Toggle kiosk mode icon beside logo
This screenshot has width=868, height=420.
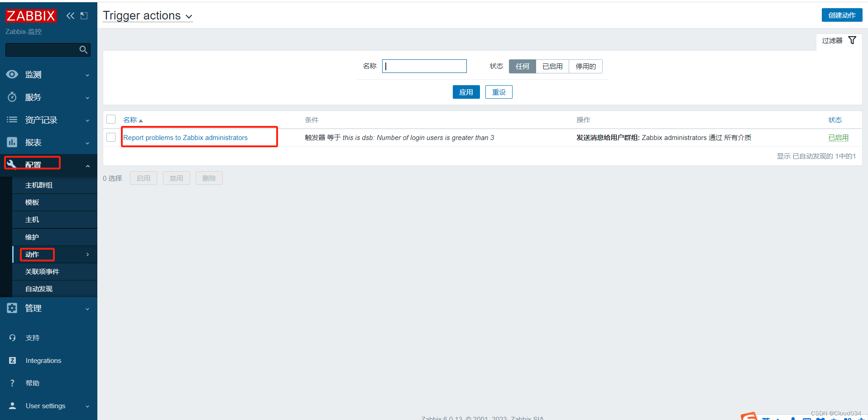pyautogui.click(x=84, y=16)
